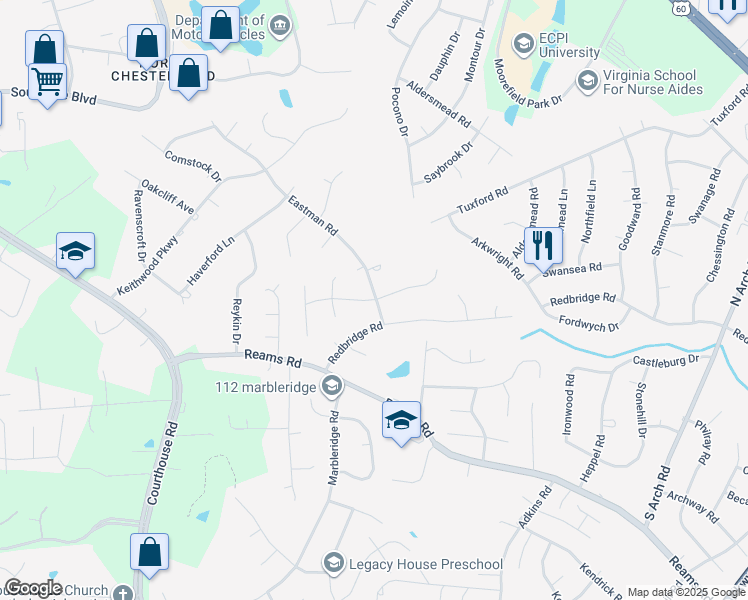This screenshot has height=600, width=748.
Task: Click the church cross marker icon
Action: click(123, 592)
